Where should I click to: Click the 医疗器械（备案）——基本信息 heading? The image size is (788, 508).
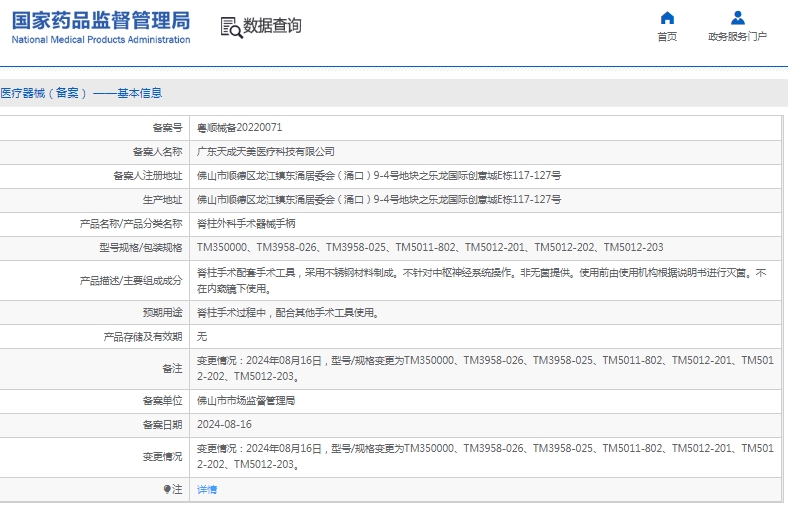pyautogui.click(x=81, y=93)
